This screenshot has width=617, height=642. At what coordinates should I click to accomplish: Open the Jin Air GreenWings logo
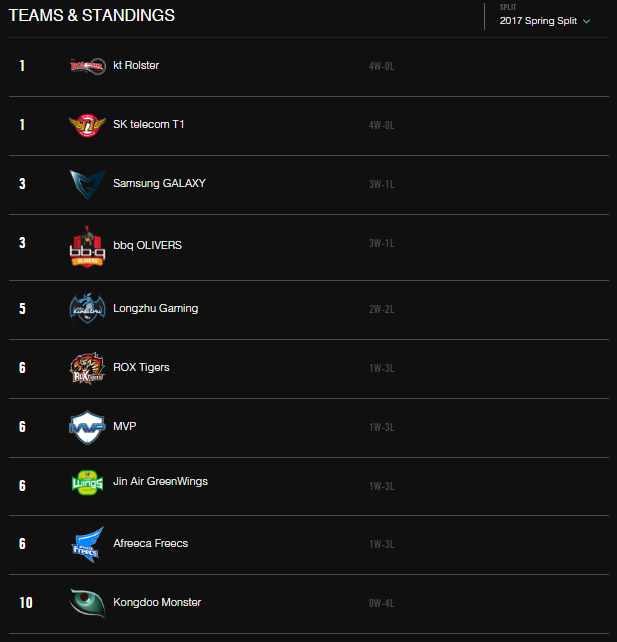click(x=87, y=483)
